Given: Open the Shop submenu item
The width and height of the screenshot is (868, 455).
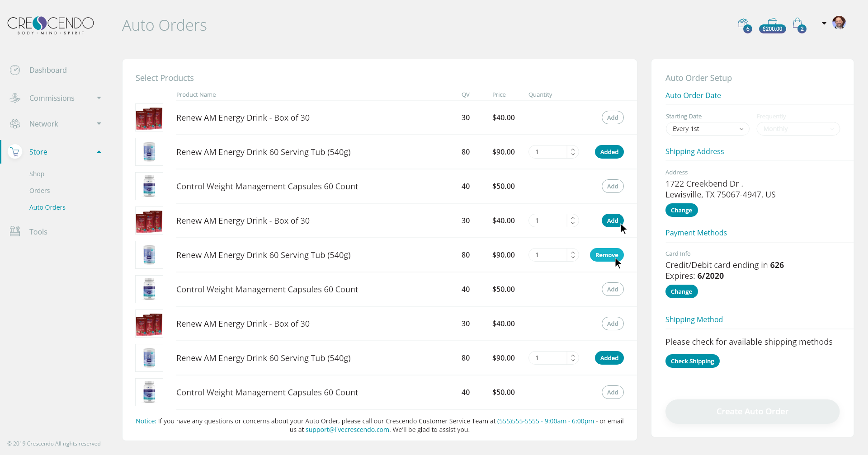Looking at the screenshot, I should pyautogui.click(x=37, y=174).
